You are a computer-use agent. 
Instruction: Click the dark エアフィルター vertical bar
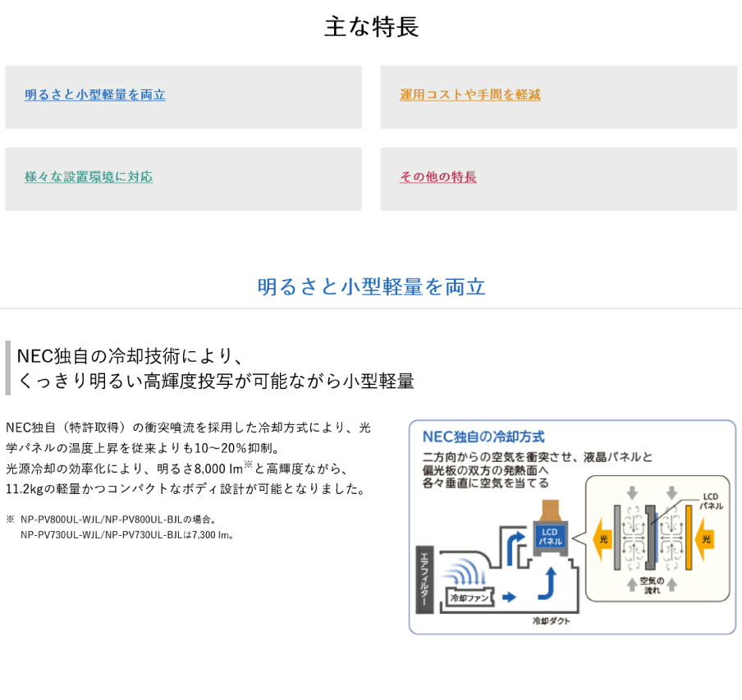(424, 578)
